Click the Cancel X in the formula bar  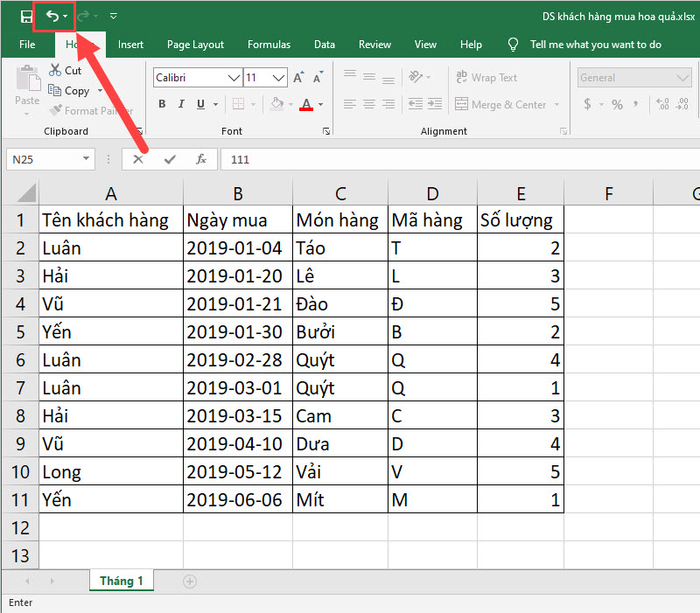click(138, 159)
